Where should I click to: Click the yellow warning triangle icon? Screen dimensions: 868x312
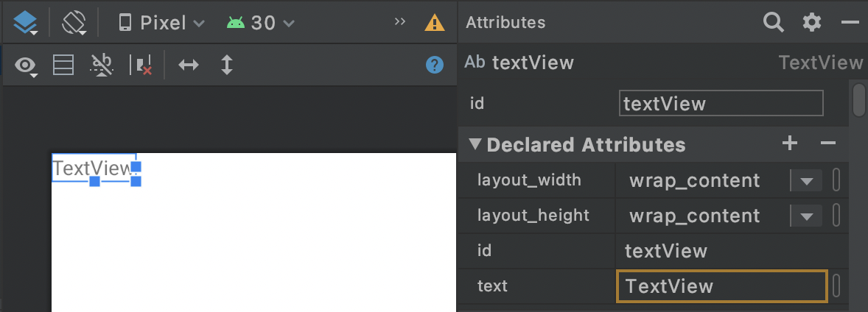(x=435, y=23)
